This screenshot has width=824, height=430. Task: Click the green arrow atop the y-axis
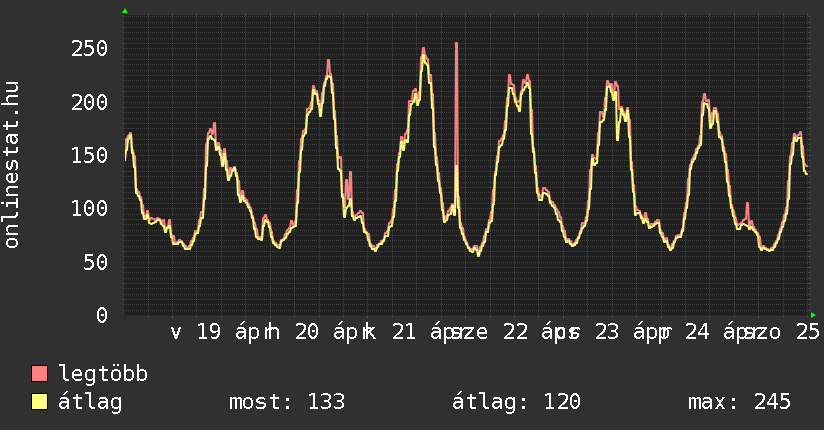[x=125, y=11]
